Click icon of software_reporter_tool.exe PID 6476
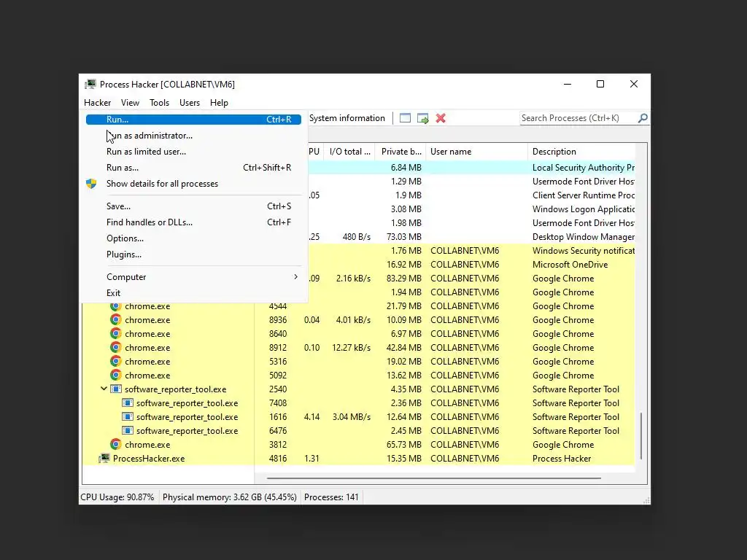Image resolution: width=747 pixels, height=560 pixels. coord(128,430)
